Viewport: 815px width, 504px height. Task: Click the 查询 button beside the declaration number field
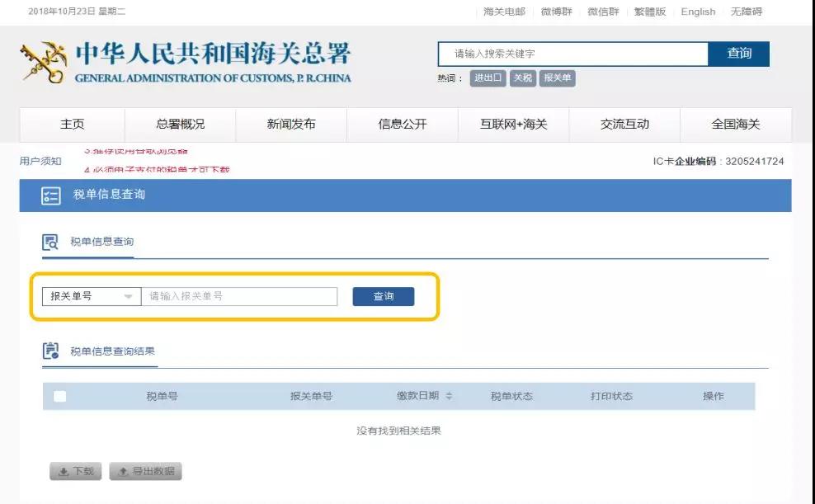[x=384, y=296]
